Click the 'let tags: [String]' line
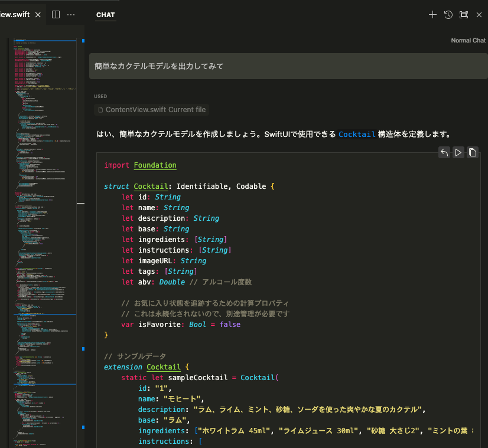This screenshot has width=488, height=448. 160,271
